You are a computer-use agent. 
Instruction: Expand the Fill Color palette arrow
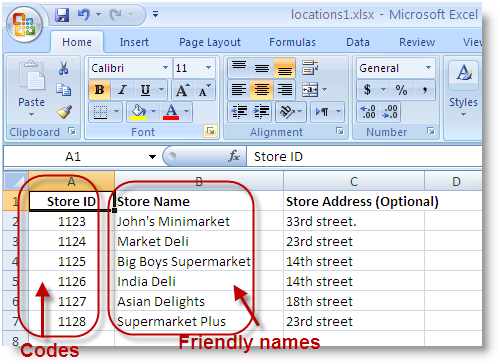click(154, 112)
